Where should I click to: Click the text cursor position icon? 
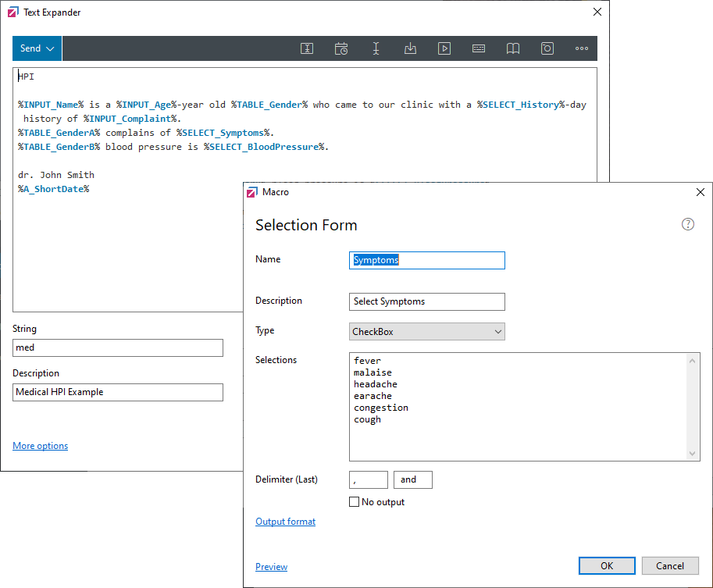pos(376,48)
